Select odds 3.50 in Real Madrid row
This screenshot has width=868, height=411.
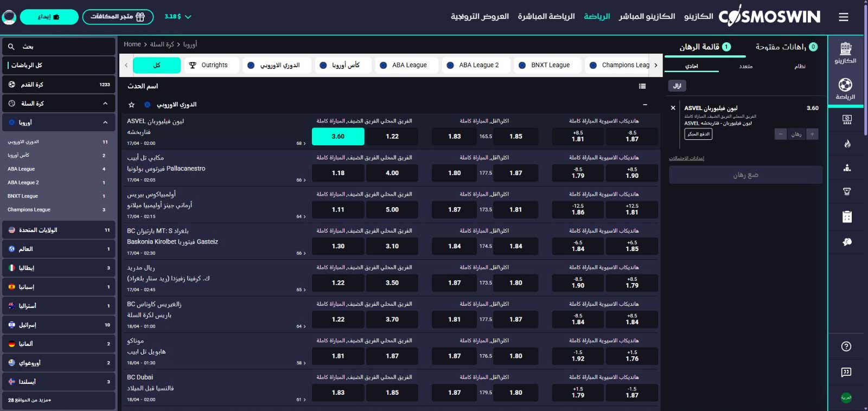point(392,283)
